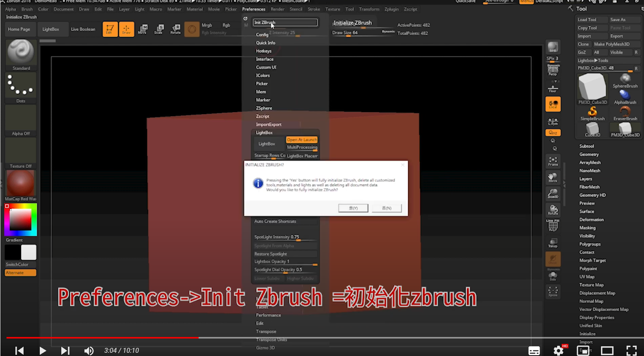This screenshot has width=644, height=356.
Task: Click the Load Tool button
Action: pos(592,19)
